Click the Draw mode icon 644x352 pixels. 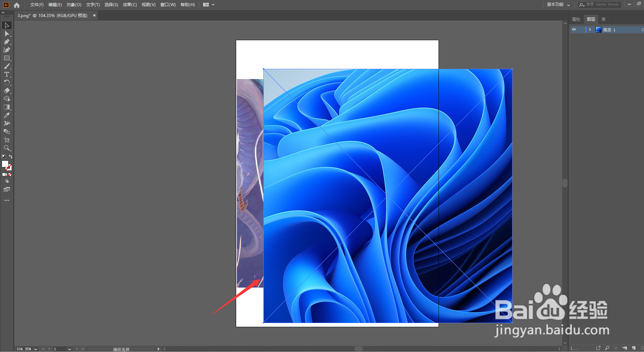click(6, 181)
